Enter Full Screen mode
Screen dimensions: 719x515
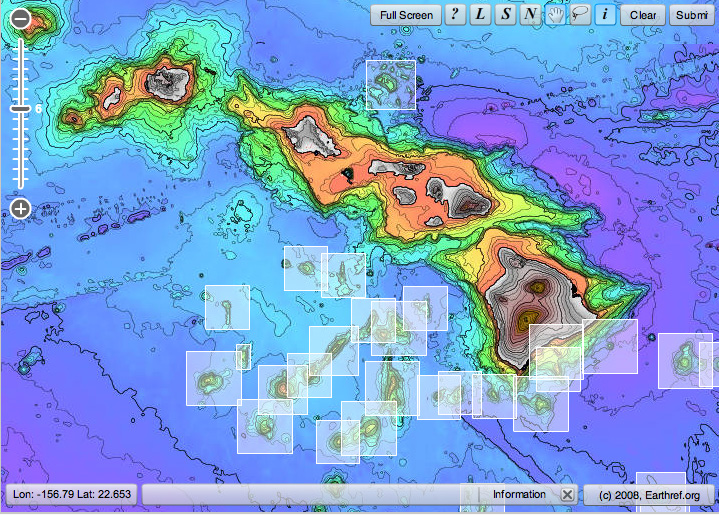coord(406,15)
